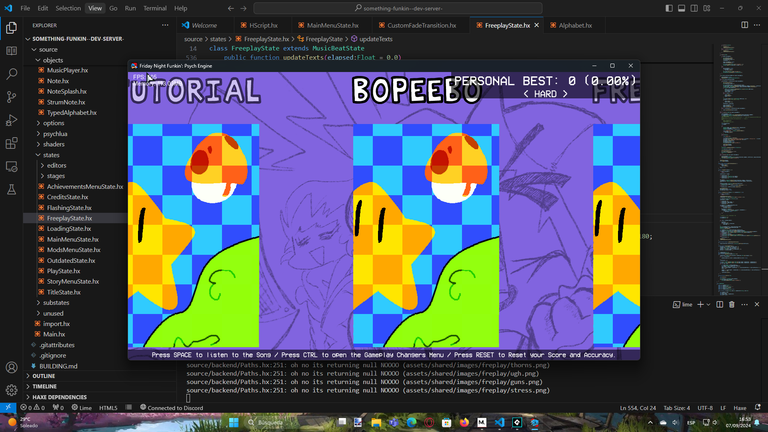
Task: Open File Explorer from the taskbar
Action: click(376, 422)
